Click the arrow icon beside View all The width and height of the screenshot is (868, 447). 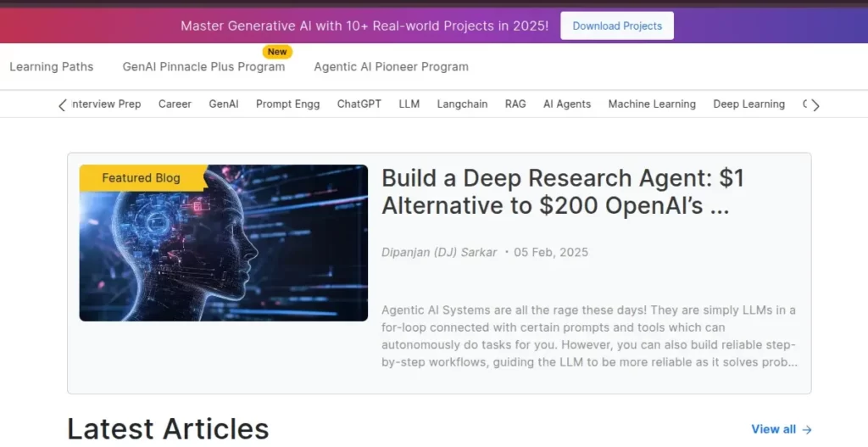tap(807, 429)
